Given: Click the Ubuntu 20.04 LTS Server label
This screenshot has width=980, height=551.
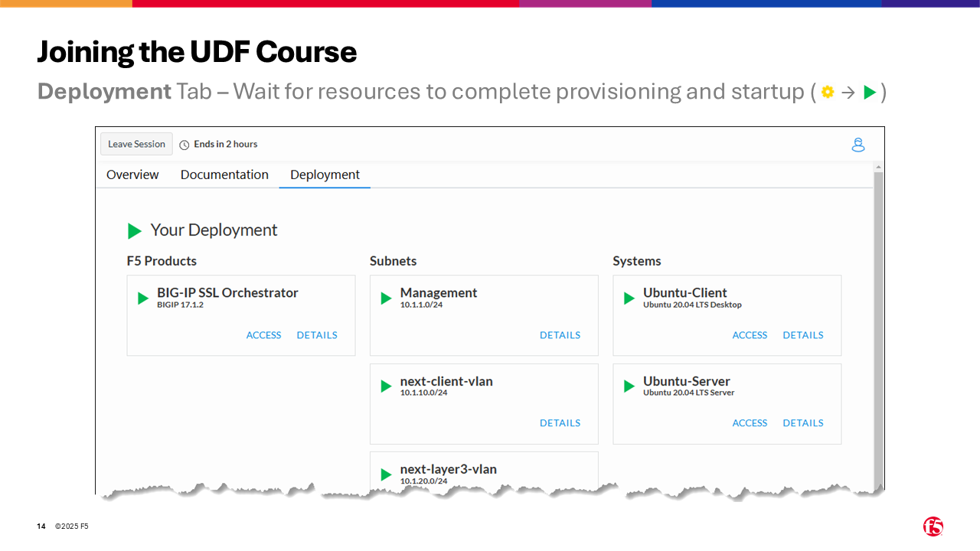Looking at the screenshot, I should (x=688, y=393).
